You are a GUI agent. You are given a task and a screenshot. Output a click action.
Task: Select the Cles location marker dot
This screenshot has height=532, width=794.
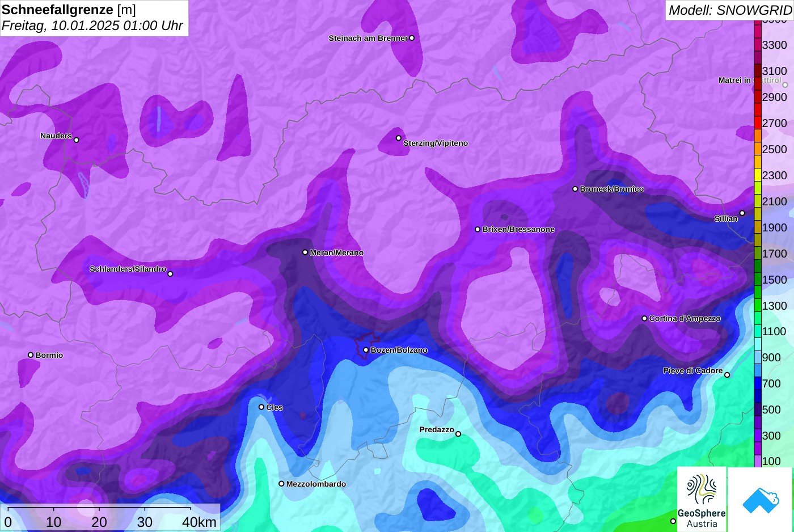coord(261,407)
